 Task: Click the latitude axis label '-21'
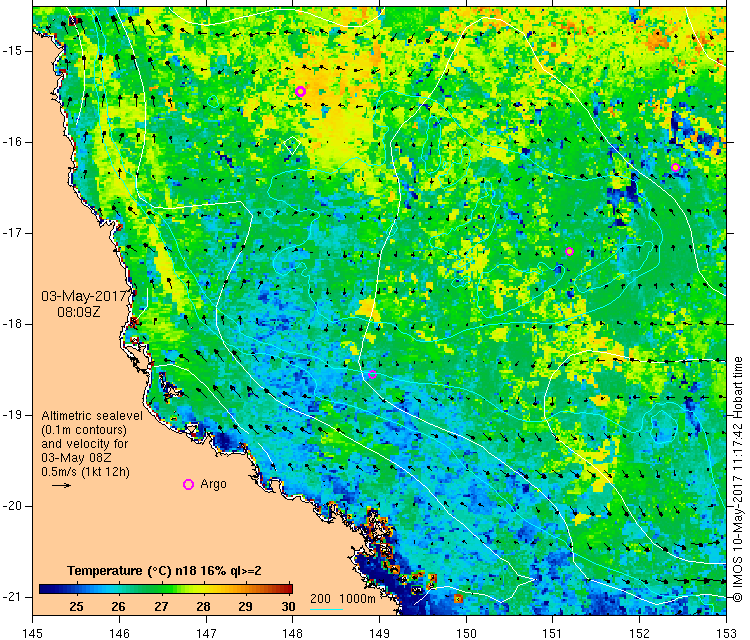(11, 597)
